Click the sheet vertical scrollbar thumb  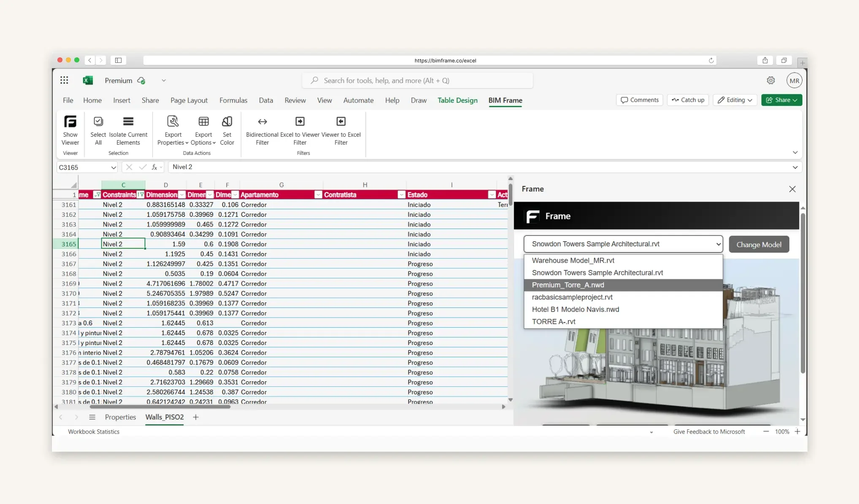coord(510,194)
